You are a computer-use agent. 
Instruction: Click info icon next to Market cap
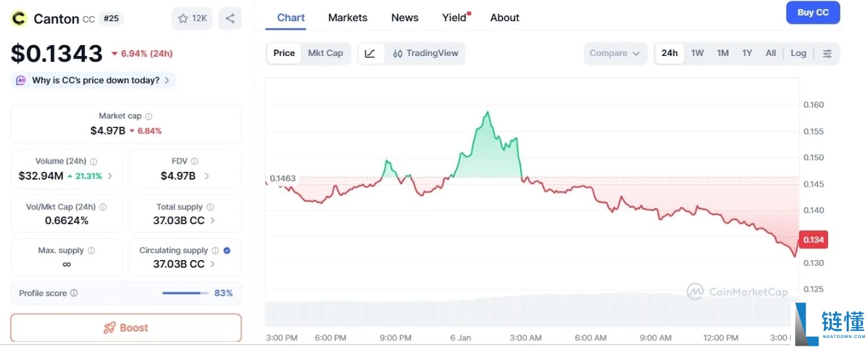(149, 117)
